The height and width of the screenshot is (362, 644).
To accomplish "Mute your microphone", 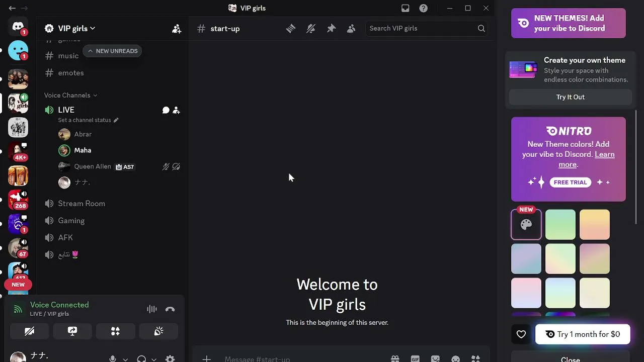I will coord(113,359).
